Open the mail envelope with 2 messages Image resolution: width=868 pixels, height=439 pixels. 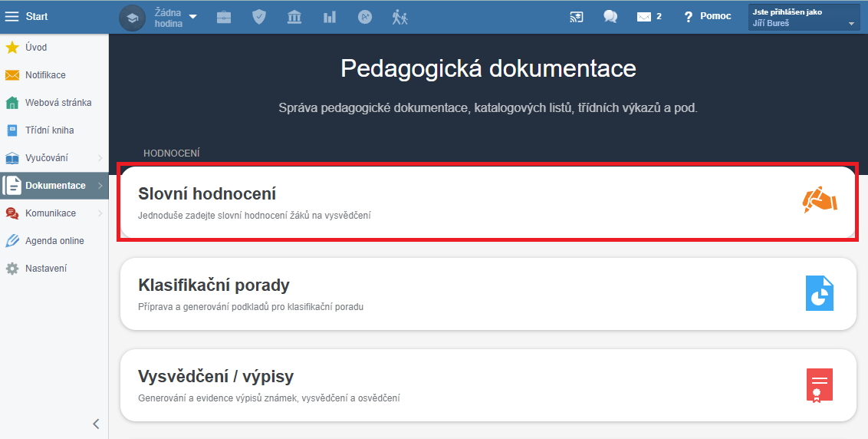click(649, 17)
